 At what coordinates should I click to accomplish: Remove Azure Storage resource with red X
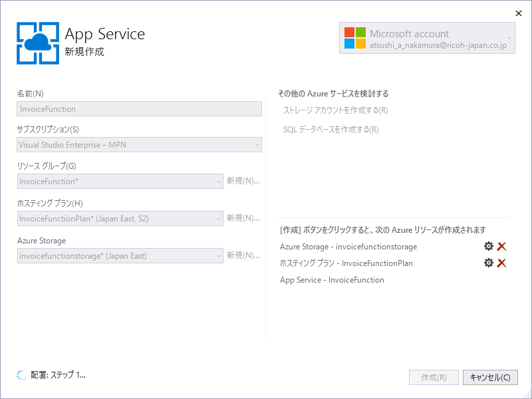point(501,246)
